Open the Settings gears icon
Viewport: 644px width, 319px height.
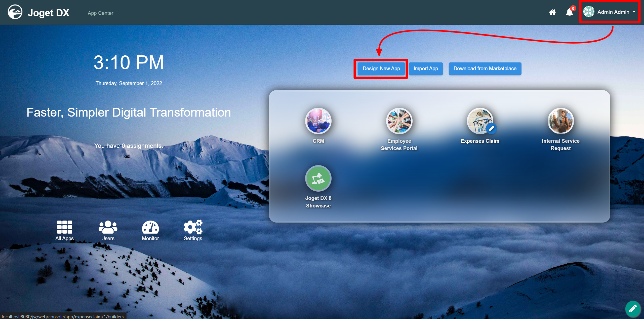(x=193, y=227)
